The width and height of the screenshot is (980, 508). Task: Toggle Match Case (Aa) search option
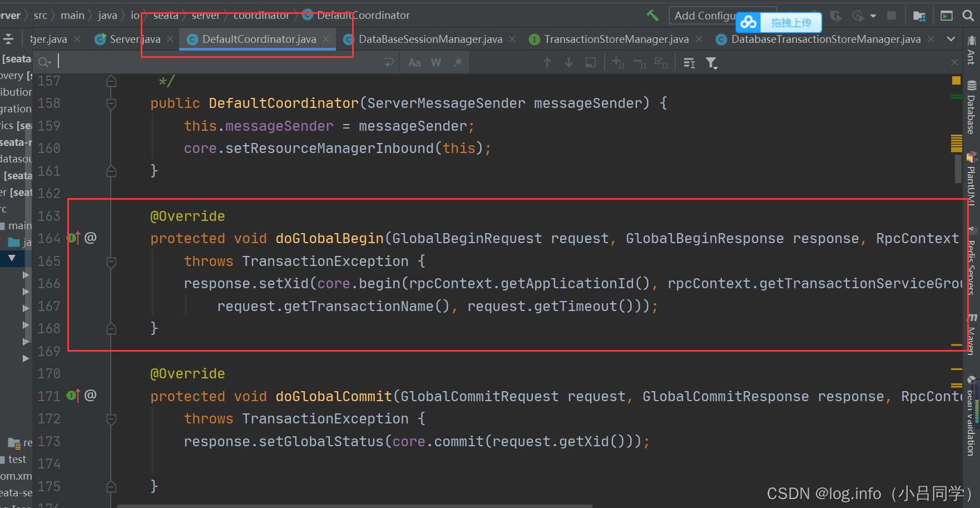414,63
